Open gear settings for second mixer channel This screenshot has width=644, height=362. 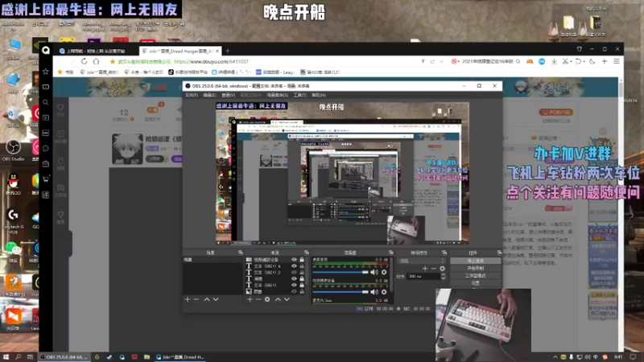pos(384,292)
